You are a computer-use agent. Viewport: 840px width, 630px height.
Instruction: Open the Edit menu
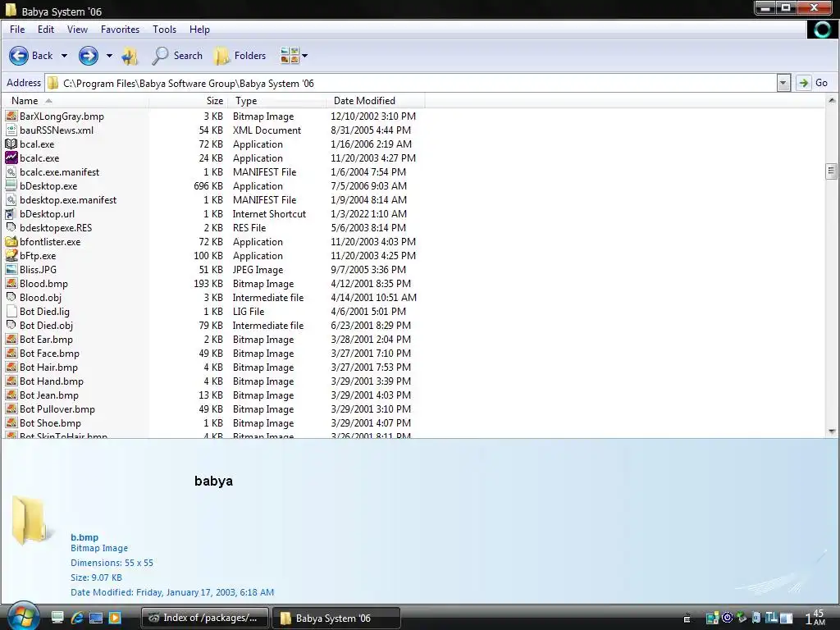click(x=46, y=30)
